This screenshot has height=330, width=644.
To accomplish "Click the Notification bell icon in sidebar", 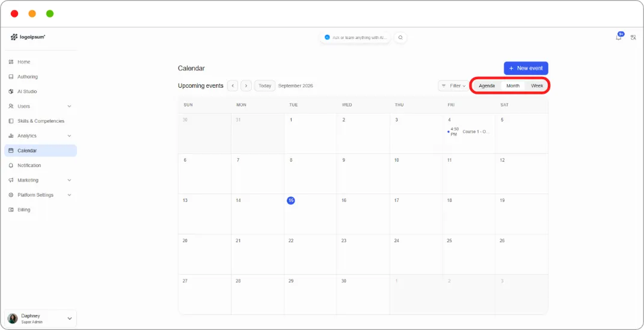I will click(x=11, y=165).
